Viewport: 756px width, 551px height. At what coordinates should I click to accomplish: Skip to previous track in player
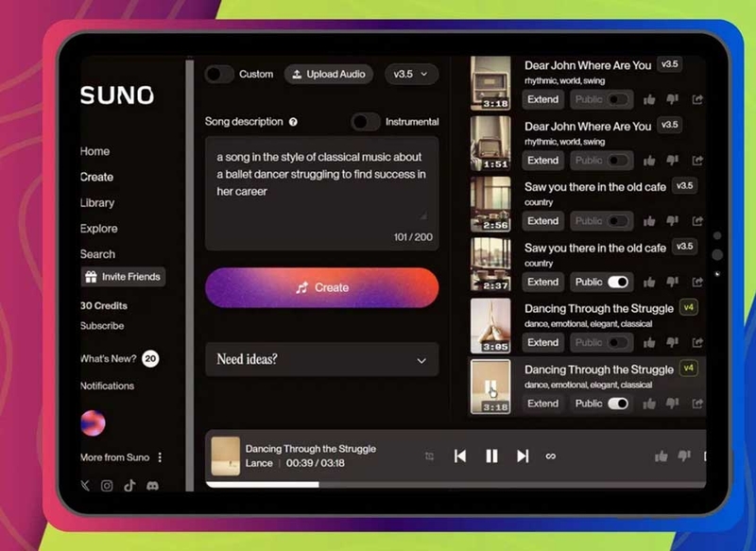[460, 456]
